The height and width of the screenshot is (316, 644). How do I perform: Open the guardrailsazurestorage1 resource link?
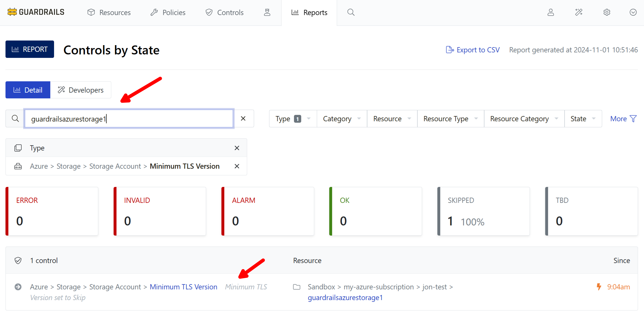tap(345, 297)
